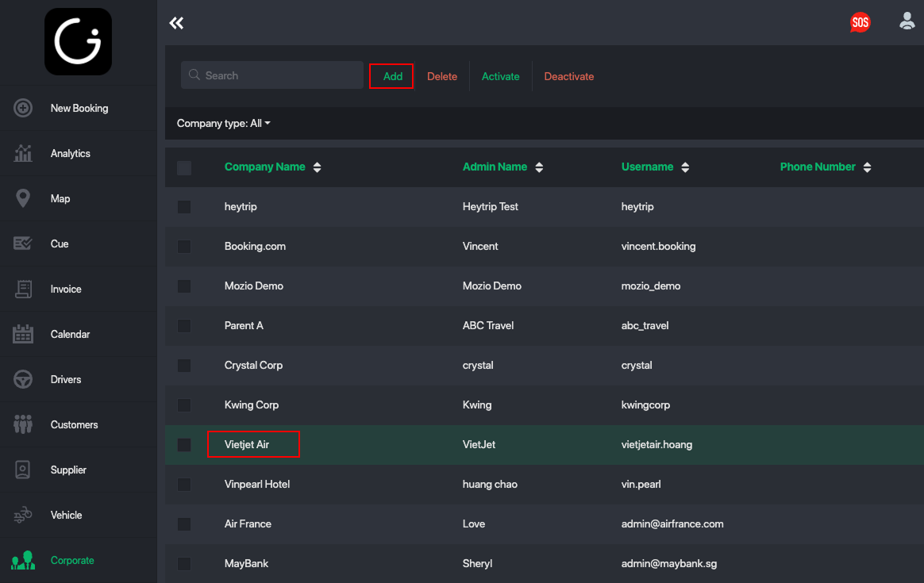Open the user profile icon
924x583 pixels.
[x=907, y=21]
